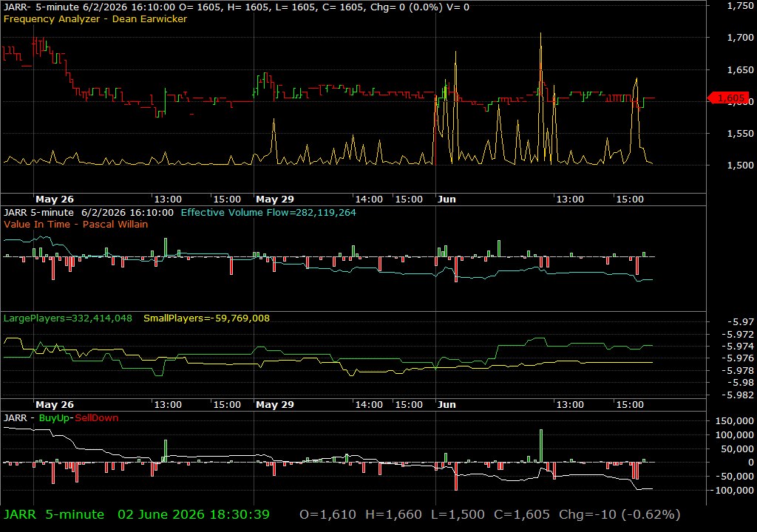Click the Jun date label under the price chart
This screenshot has height=532, width=757.
[447, 199]
